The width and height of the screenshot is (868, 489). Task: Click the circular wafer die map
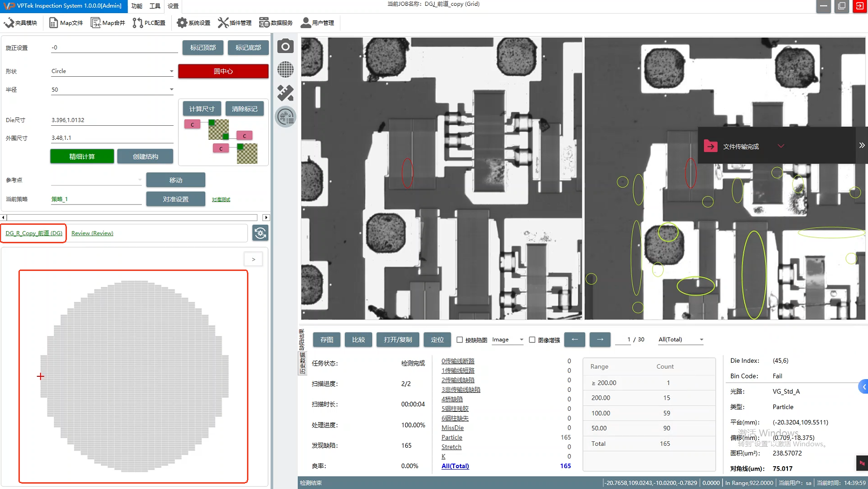tap(133, 376)
